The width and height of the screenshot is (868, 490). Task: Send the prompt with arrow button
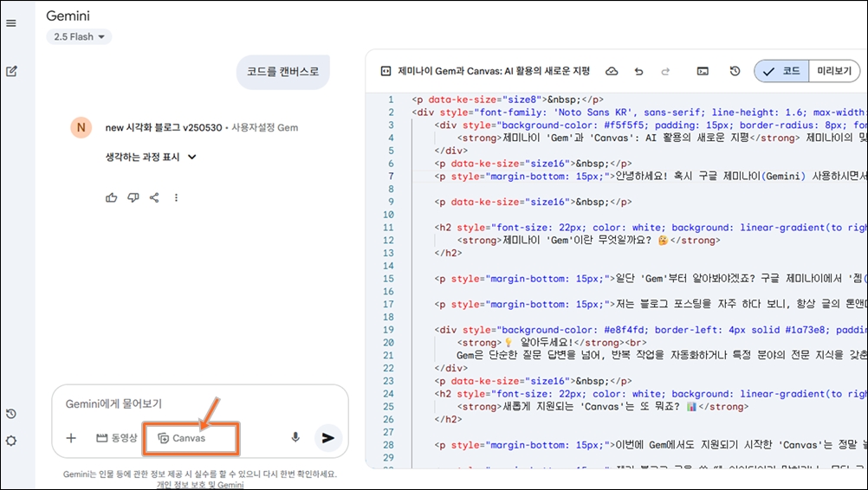click(x=328, y=438)
